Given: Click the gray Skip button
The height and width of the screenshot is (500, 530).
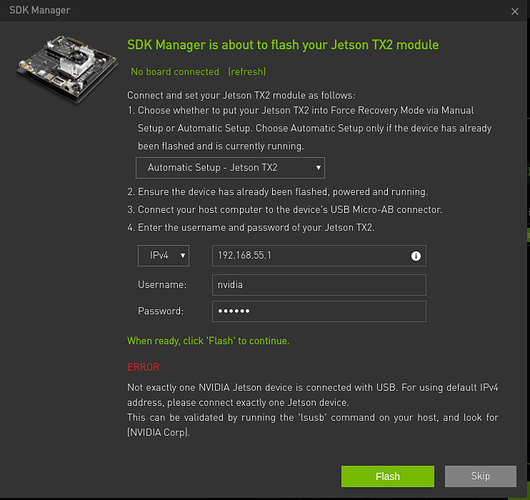Looking at the screenshot, I should click(480, 476).
